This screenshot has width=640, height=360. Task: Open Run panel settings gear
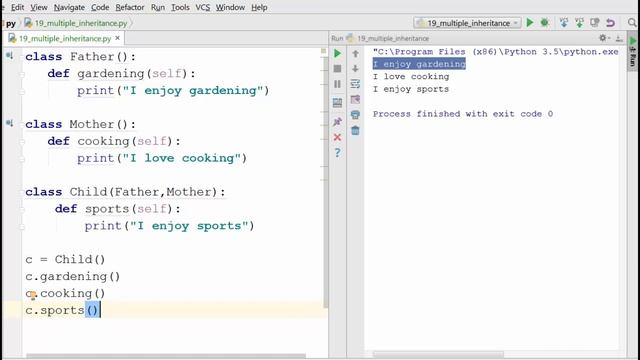click(603, 38)
